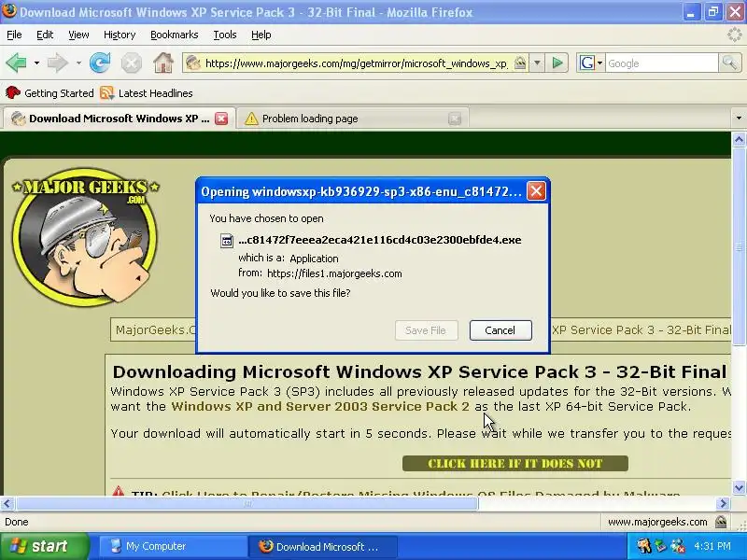
Task: Click the Forward arrow button
Action: click(58, 63)
